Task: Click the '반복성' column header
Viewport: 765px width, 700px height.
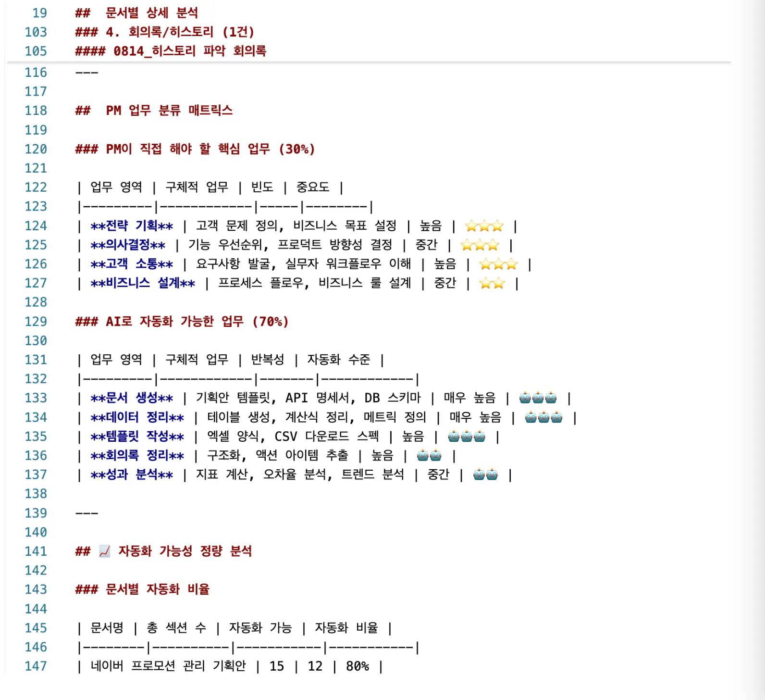Action: point(268,360)
